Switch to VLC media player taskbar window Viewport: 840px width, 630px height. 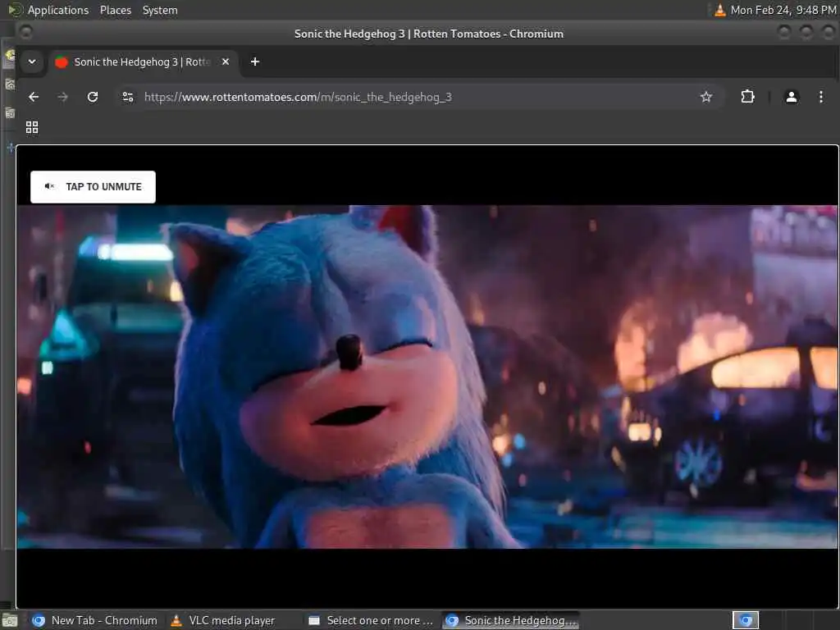tap(222, 620)
